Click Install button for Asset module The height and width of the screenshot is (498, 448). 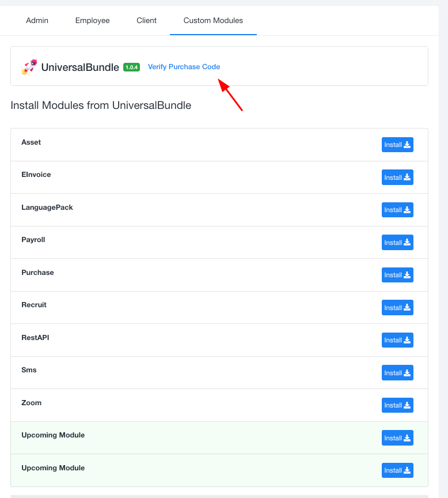(x=397, y=145)
